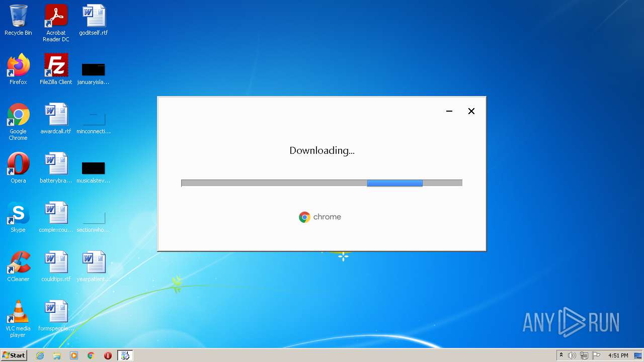The image size is (644, 362).
Task: Select the sectionwho... desktop file
Action: (x=94, y=221)
